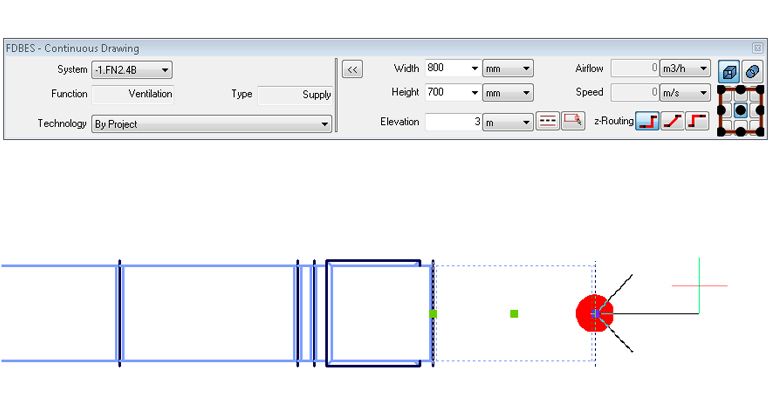The width and height of the screenshot is (773, 412).
Task: Choose the vertical step z-Routing option
Action: pyautogui.click(x=647, y=122)
